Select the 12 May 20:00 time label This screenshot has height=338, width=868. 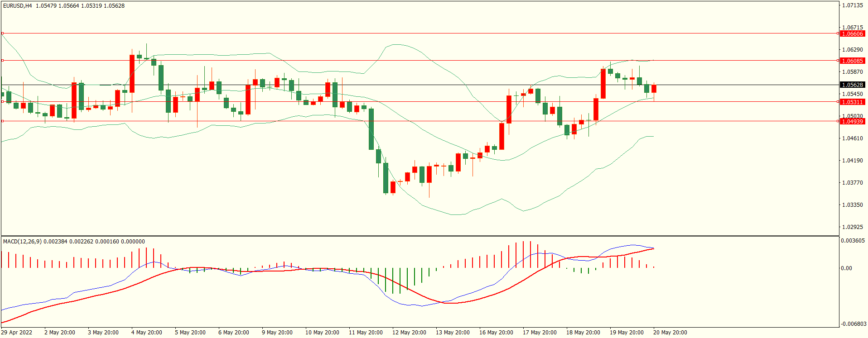pyautogui.click(x=409, y=333)
